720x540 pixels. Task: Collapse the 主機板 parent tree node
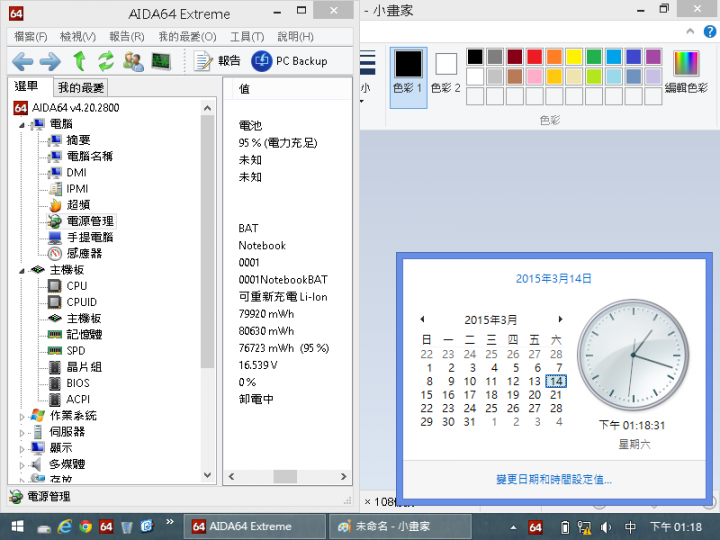(x=22, y=271)
